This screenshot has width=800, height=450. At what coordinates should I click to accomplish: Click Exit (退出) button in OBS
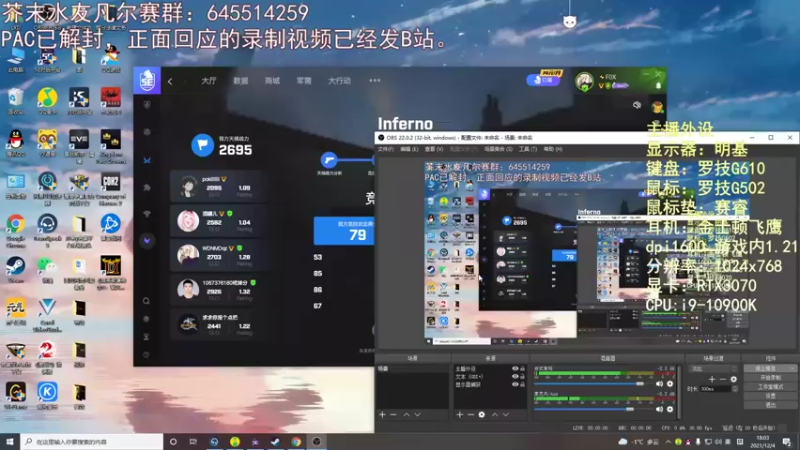point(770,405)
